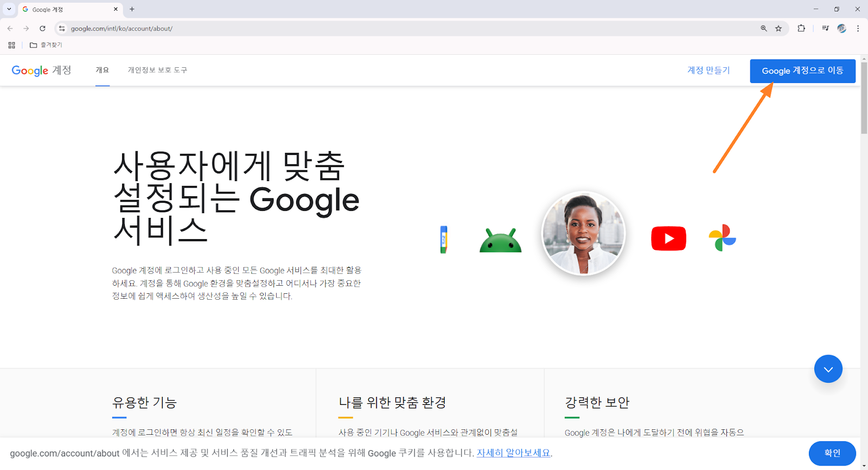
Task: Click the blue scroll-down chevron button
Action: [x=828, y=369]
